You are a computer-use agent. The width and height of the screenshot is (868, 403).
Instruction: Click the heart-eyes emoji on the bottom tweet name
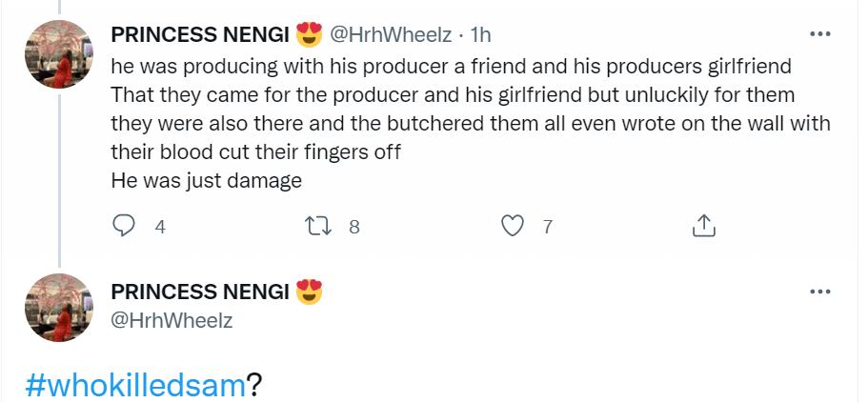[310, 292]
